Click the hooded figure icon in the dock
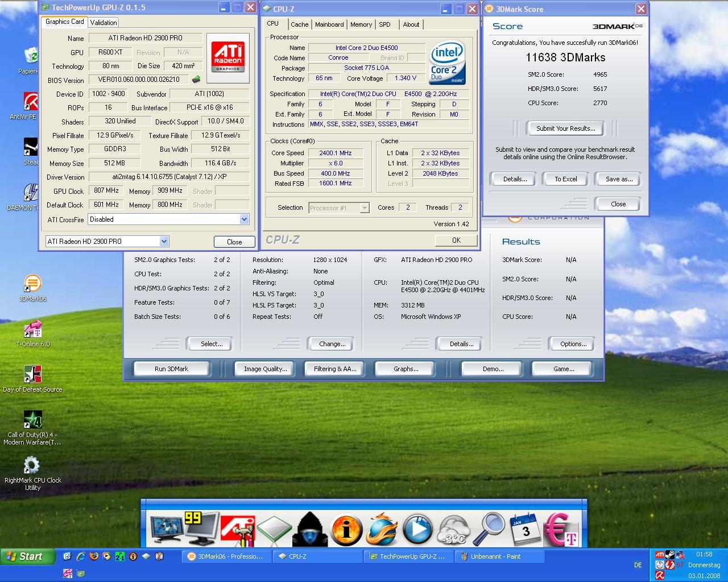728x582 pixels. coord(310,529)
